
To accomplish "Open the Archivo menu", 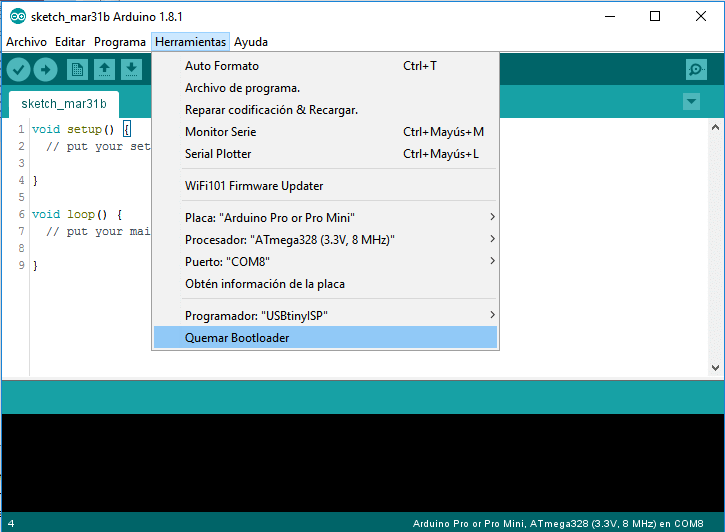I will tap(26, 42).
